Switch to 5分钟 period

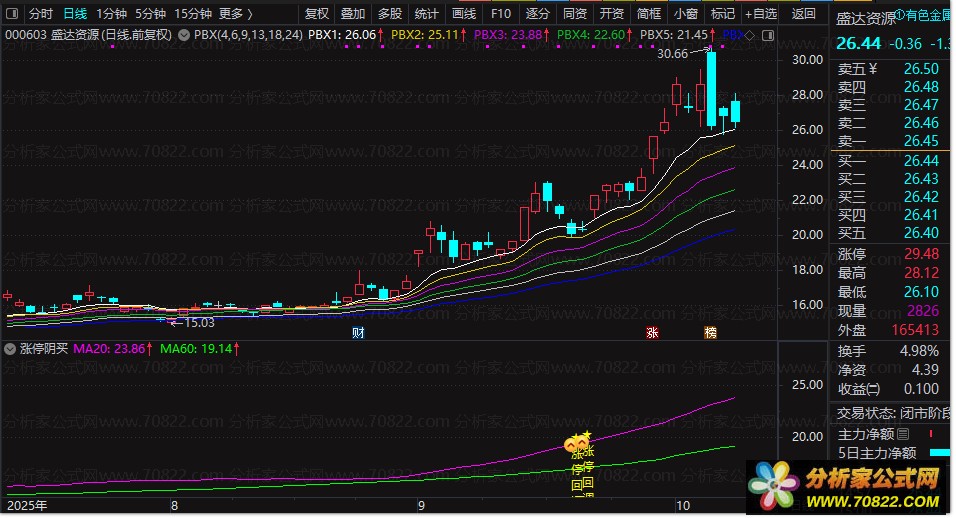[x=151, y=13]
